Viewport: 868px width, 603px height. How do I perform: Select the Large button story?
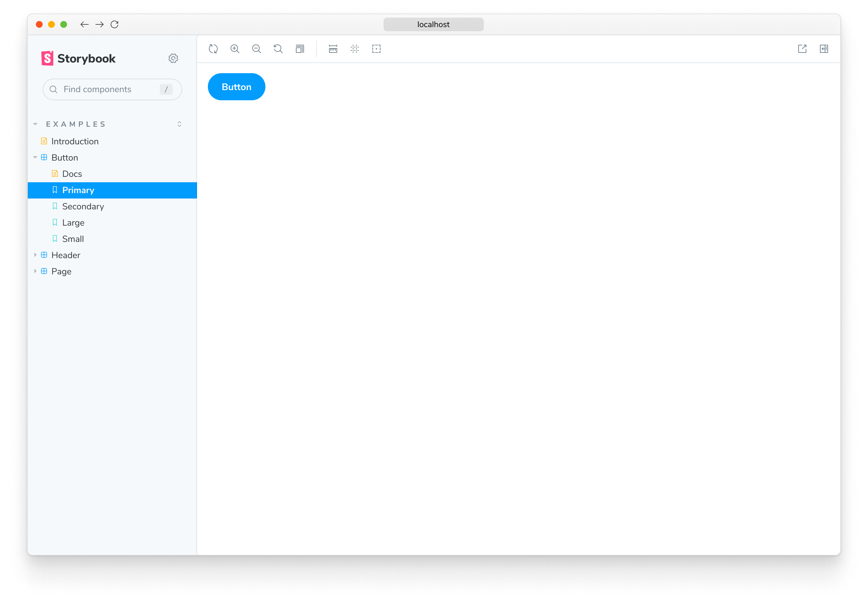click(x=73, y=222)
